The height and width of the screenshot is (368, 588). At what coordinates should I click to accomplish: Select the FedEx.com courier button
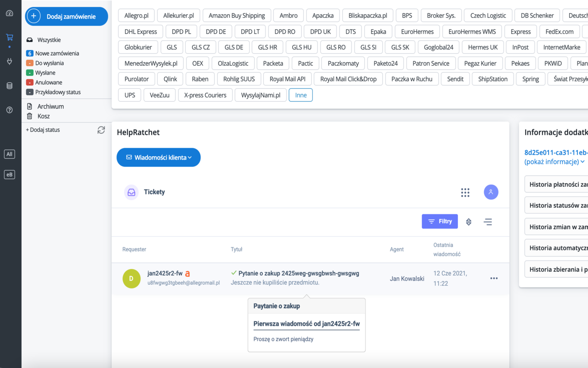(x=560, y=32)
